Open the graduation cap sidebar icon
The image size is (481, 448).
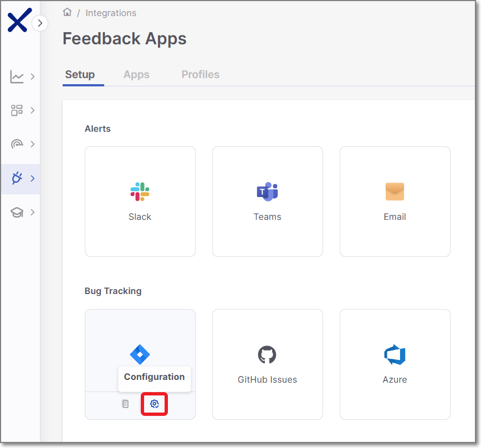[17, 212]
